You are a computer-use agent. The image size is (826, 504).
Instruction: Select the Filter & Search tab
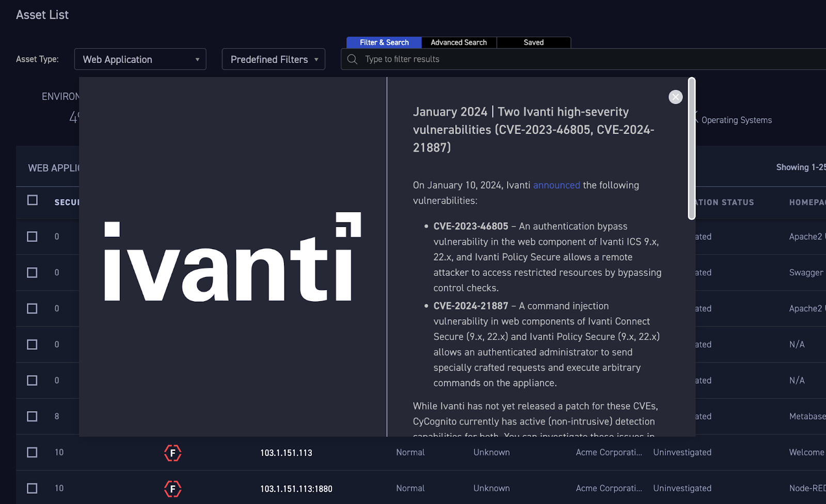(x=384, y=42)
